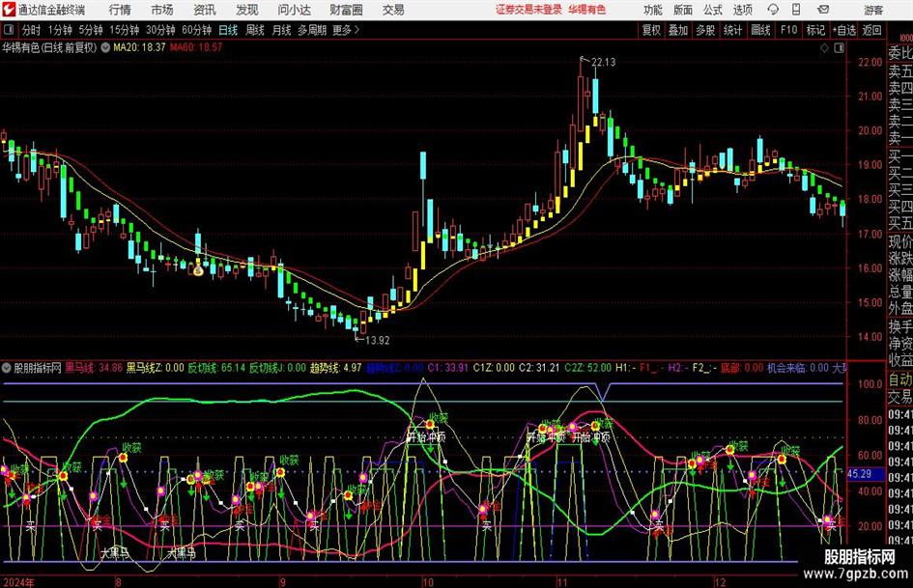Open the 市场 menu
This screenshot has width=913, height=588.
tap(162, 10)
